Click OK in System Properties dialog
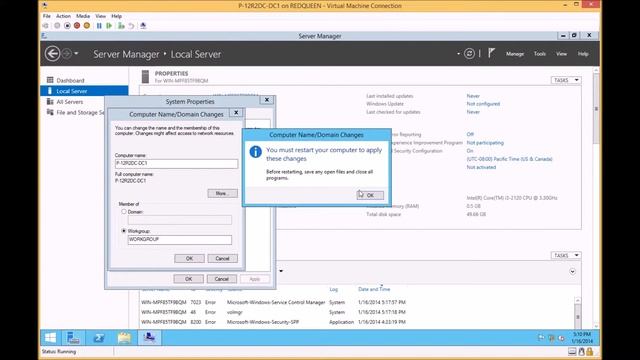 (x=189, y=279)
